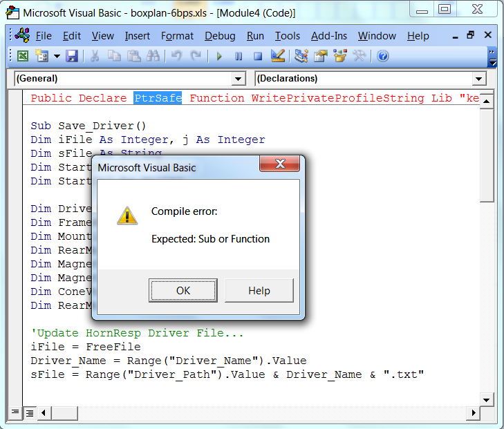Click the blue Help question mark icon
Screen dimensions: 504x429
[383, 56]
